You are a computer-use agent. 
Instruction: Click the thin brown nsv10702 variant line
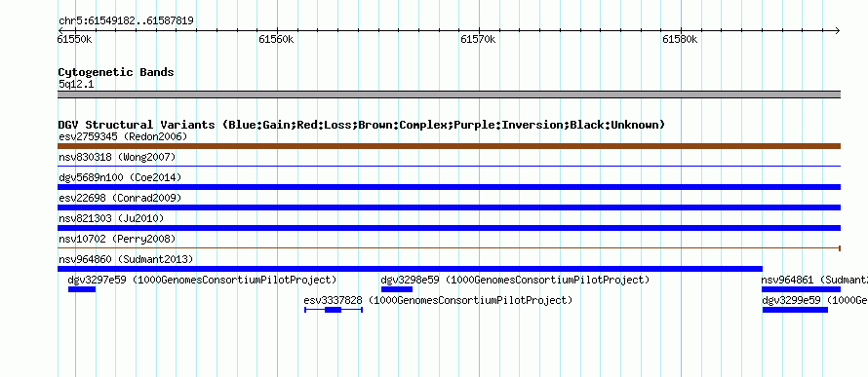(449, 248)
